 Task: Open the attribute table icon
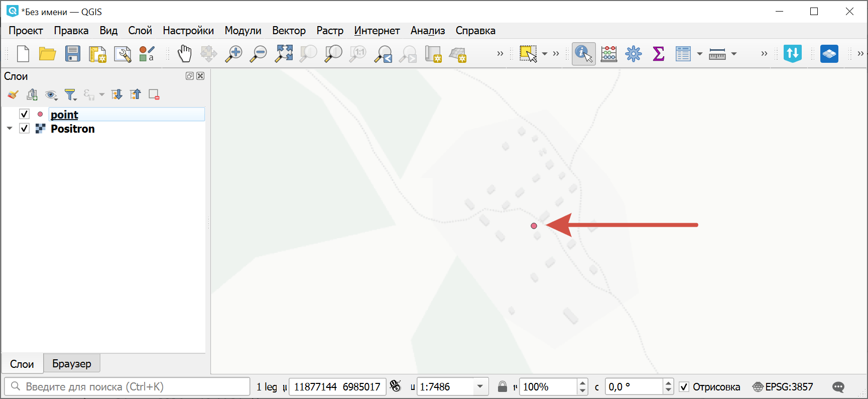(683, 53)
